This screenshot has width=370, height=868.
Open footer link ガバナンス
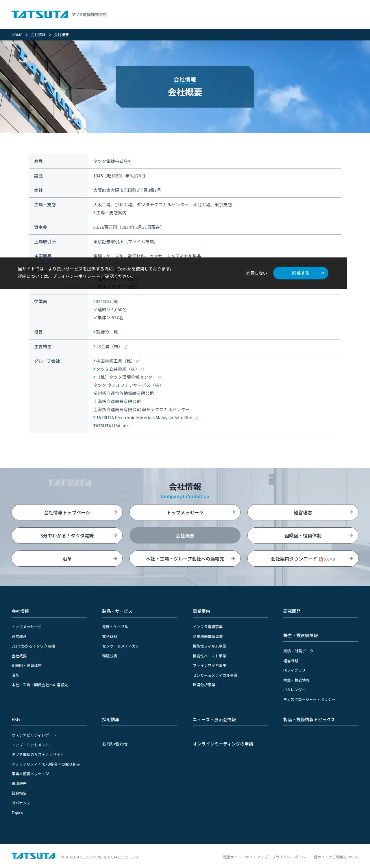[21, 803]
